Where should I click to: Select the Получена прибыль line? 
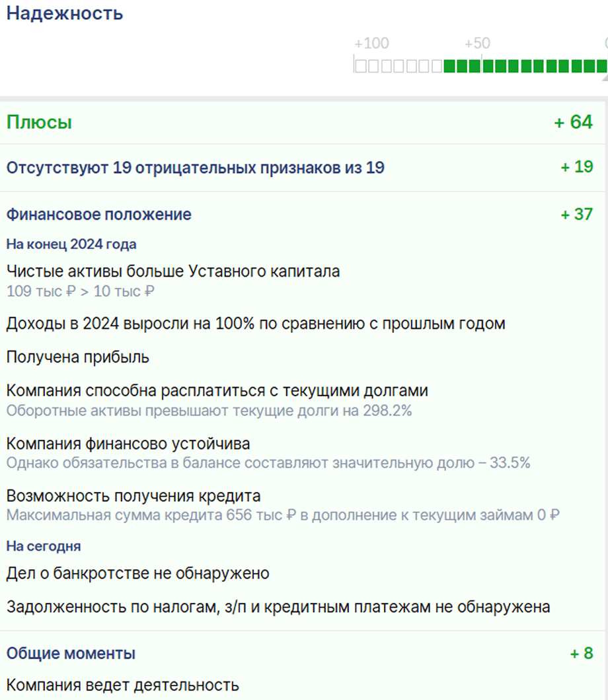click(78, 357)
